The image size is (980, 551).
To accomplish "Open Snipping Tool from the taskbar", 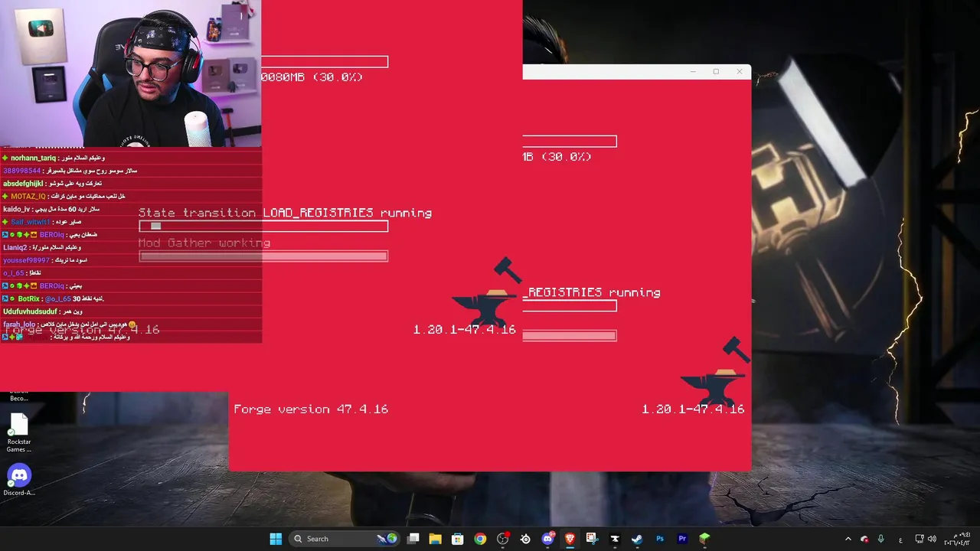I will pos(592,539).
